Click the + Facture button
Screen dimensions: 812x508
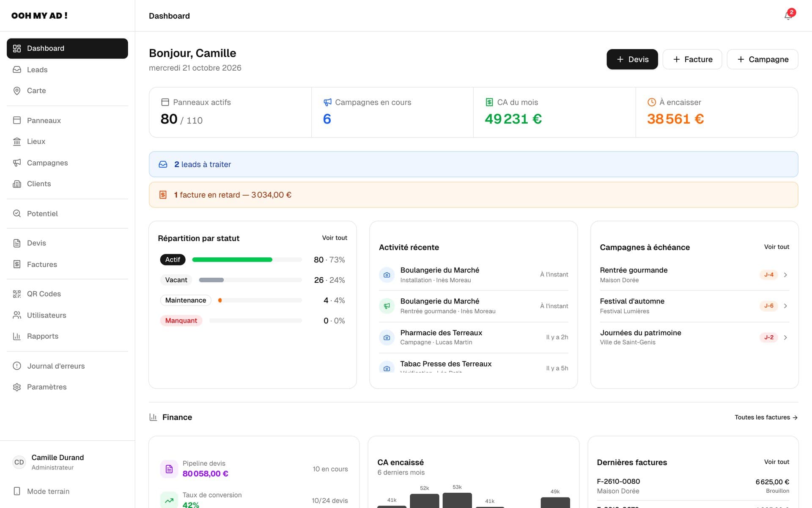click(x=692, y=59)
